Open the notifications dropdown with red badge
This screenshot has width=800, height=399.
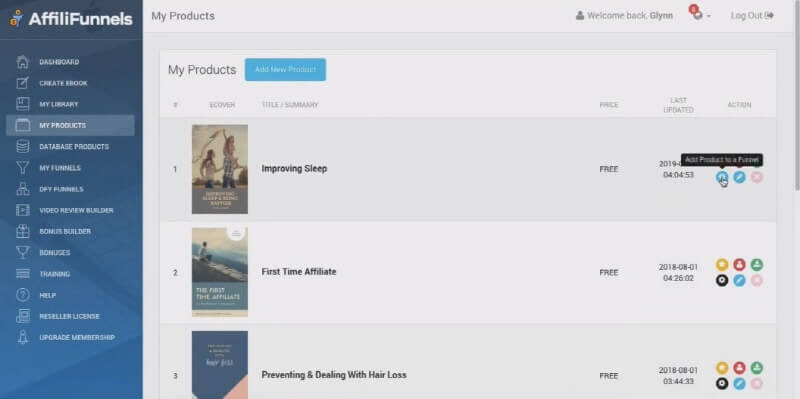click(x=699, y=14)
